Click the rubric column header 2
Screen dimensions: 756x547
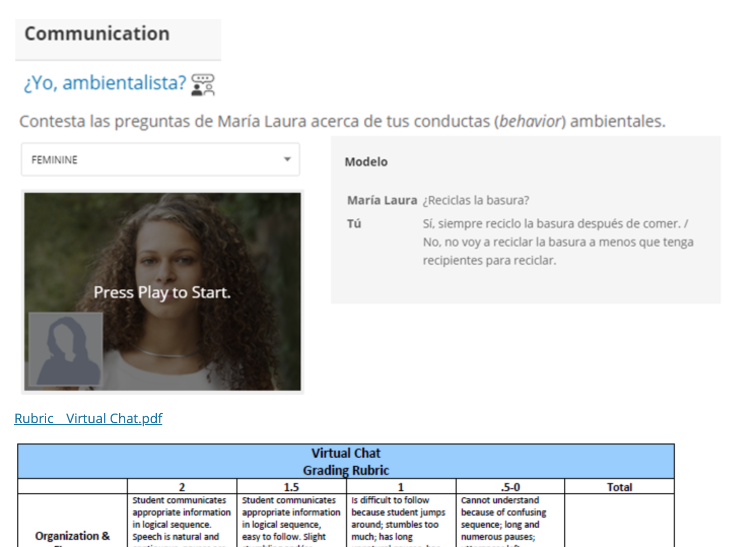(x=182, y=487)
